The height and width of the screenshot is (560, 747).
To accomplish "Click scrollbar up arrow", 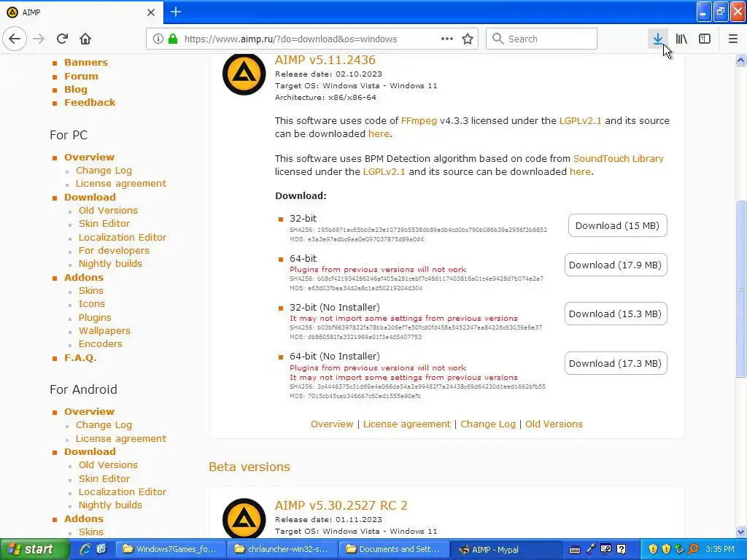I will (740, 60).
